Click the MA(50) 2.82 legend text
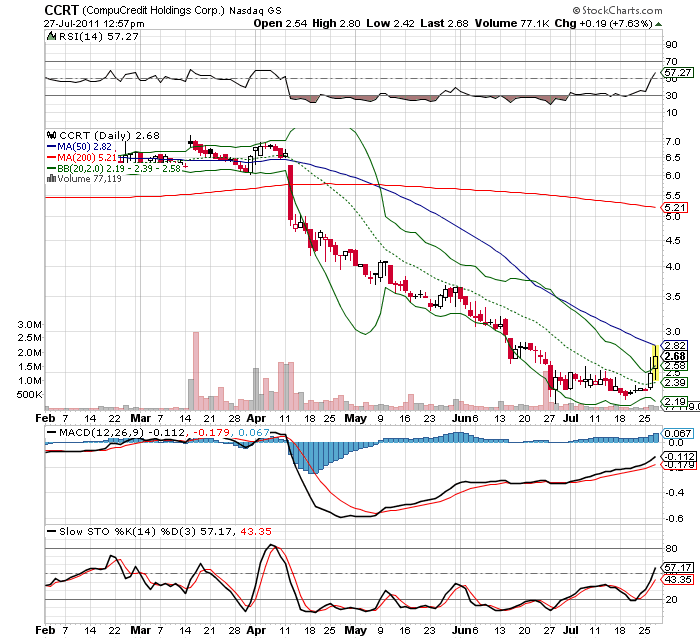This screenshot has height=639, width=700. point(84,146)
